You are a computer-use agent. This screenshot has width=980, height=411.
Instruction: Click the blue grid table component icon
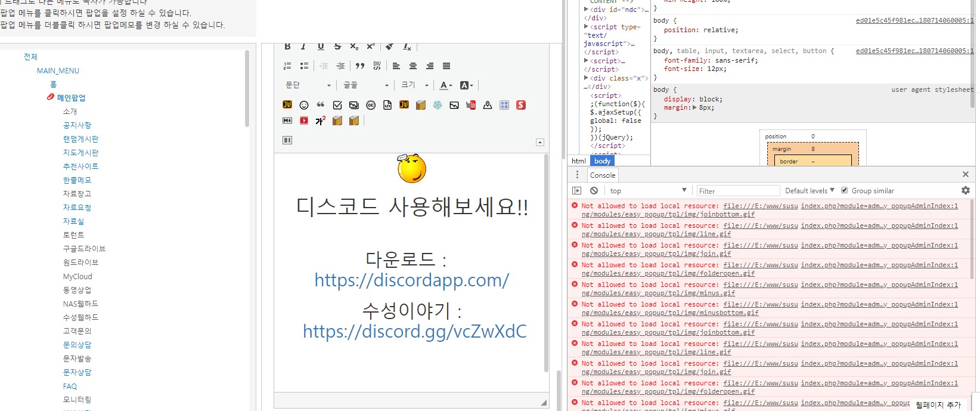coord(504,105)
